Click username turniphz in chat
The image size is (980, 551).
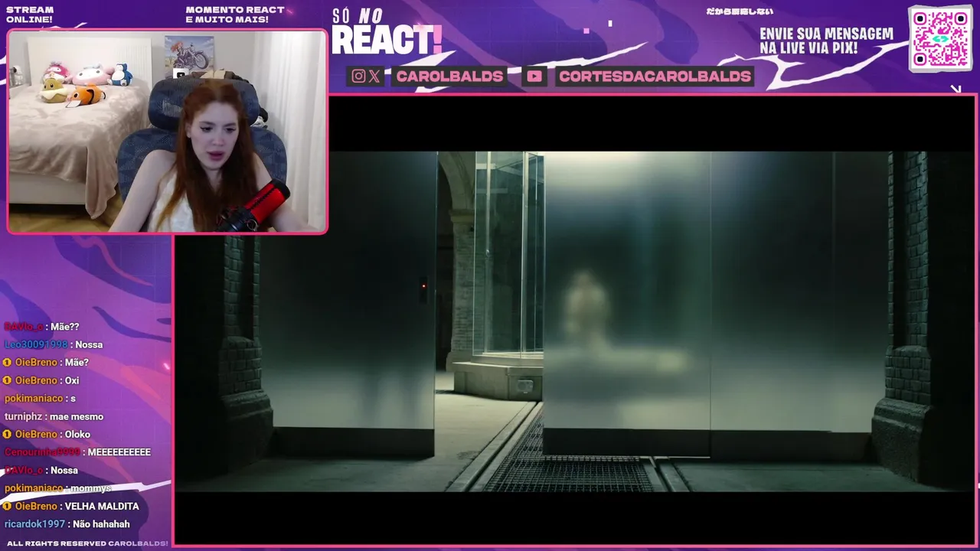[x=23, y=417]
